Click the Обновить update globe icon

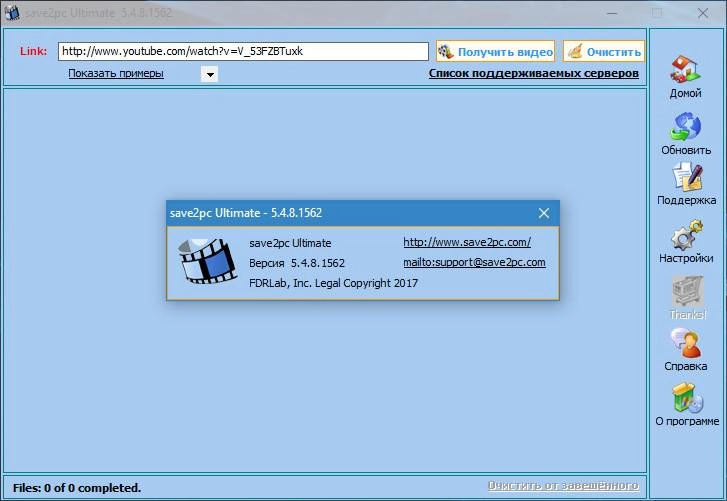pyautogui.click(x=685, y=126)
